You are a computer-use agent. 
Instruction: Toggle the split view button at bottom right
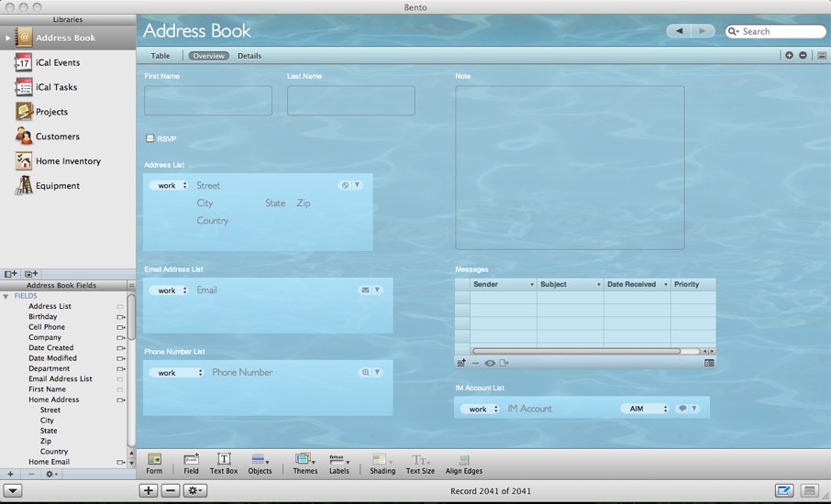(x=809, y=491)
